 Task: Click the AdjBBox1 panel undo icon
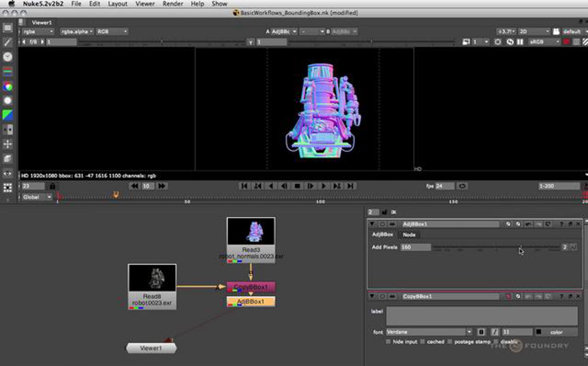(x=528, y=224)
